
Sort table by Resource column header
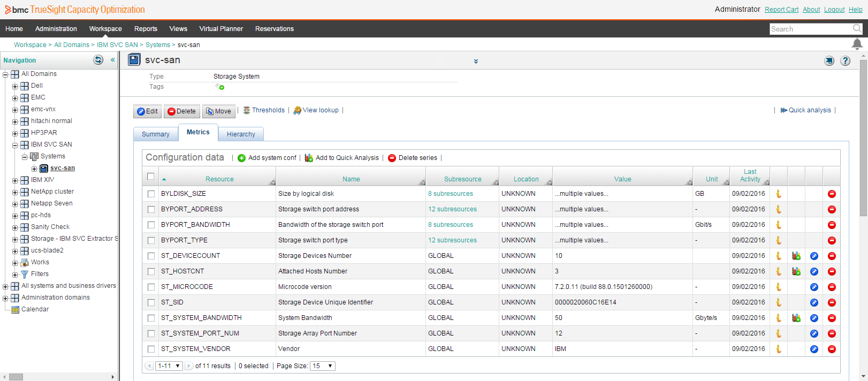coord(219,179)
